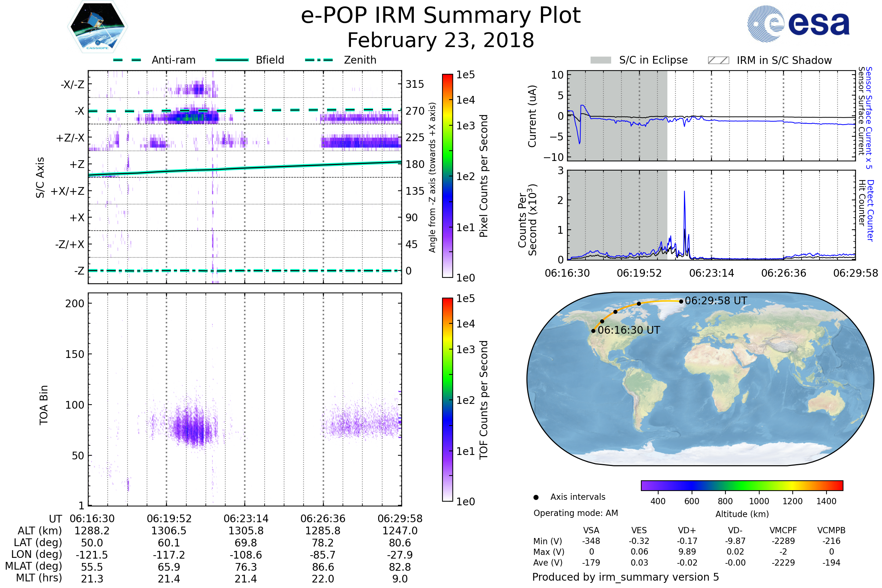Image resolution: width=882 pixels, height=588 pixels.
Task: Click the e-POP IRM Summary Plot title
Action: [x=441, y=16]
